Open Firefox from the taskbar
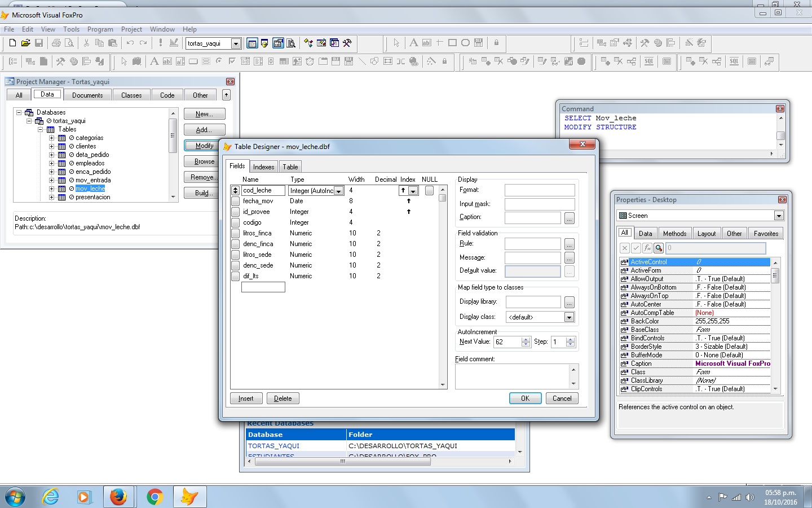The image size is (812, 508). (x=118, y=497)
